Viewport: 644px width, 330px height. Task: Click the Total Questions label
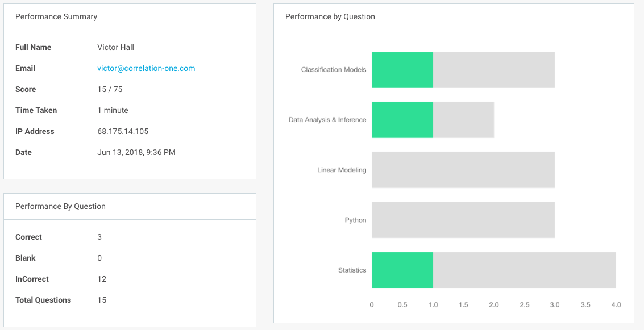[43, 300]
